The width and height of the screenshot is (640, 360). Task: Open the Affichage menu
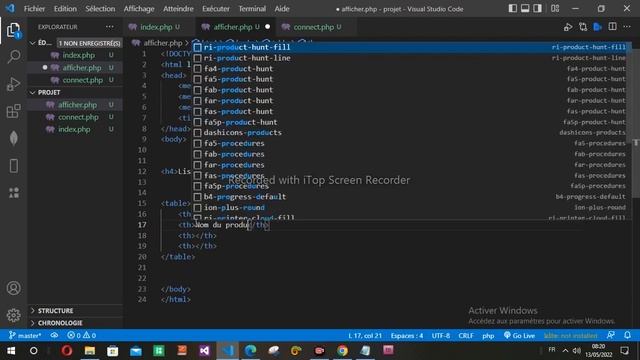pyautogui.click(x=139, y=9)
